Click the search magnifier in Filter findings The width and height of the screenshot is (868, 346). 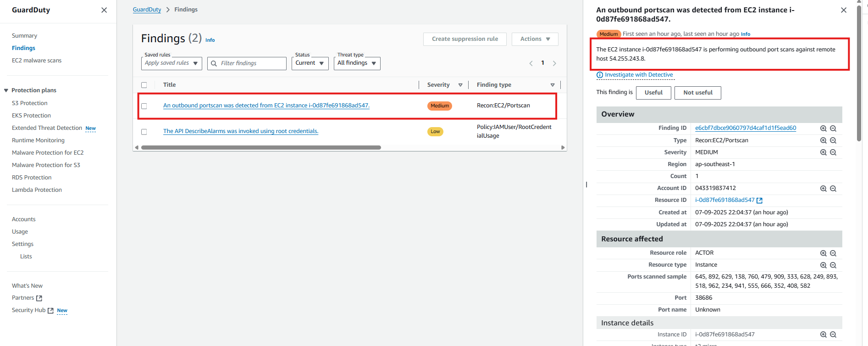pyautogui.click(x=214, y=63)
